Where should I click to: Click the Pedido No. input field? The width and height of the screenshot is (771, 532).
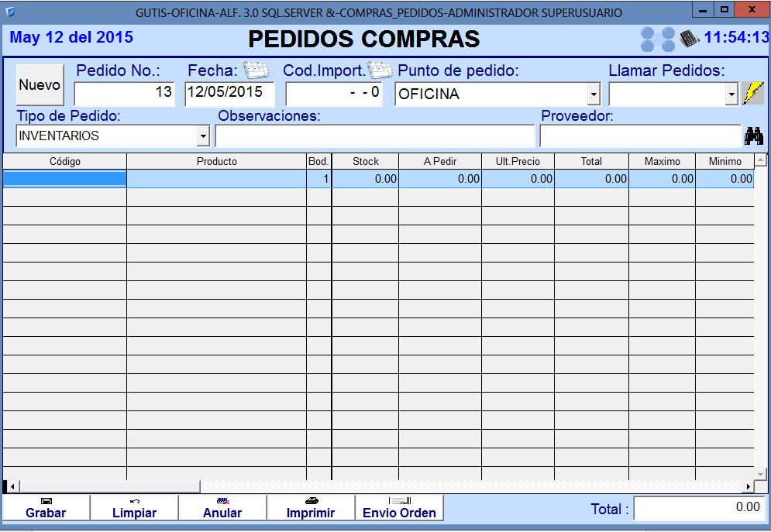(125, 94)
